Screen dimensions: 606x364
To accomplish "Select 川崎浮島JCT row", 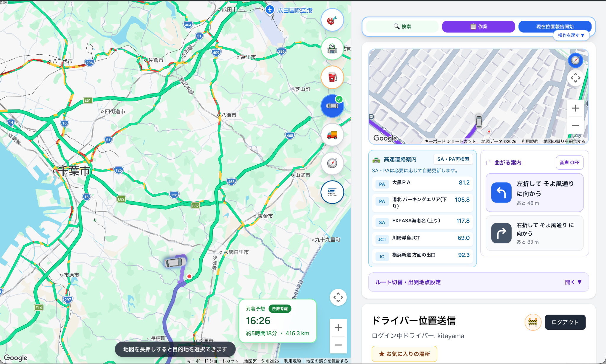I will tap(422, 239).
